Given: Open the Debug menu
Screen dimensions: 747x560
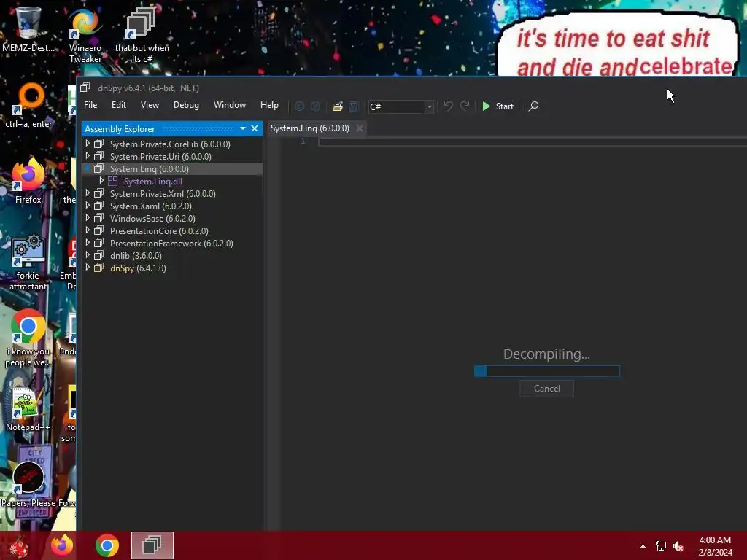Looking at the screenshot, I should click(186, 105).
